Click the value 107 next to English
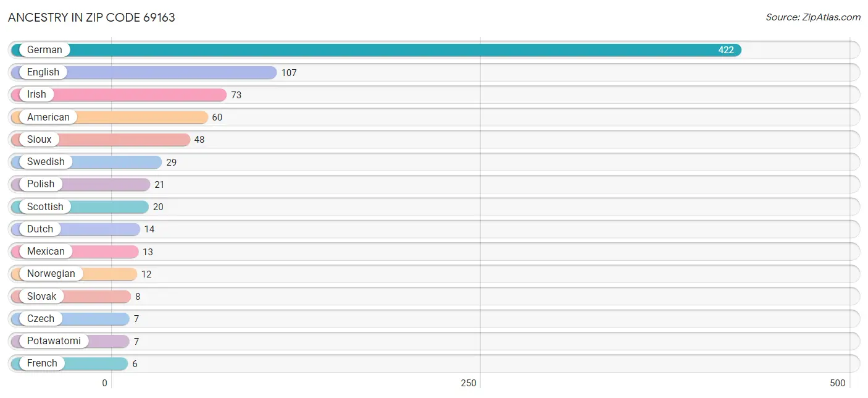Viewport: 868px width, 398px height. (x=289, y=73)
